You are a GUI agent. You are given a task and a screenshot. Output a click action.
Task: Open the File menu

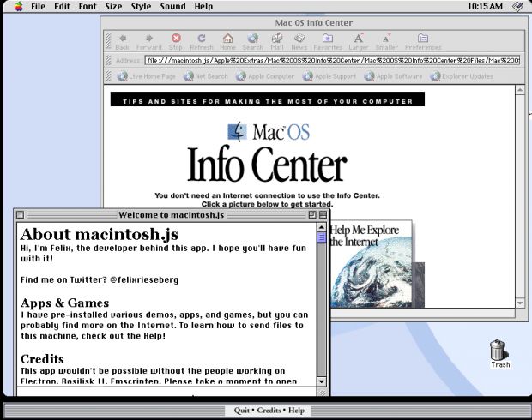[38, 6]
